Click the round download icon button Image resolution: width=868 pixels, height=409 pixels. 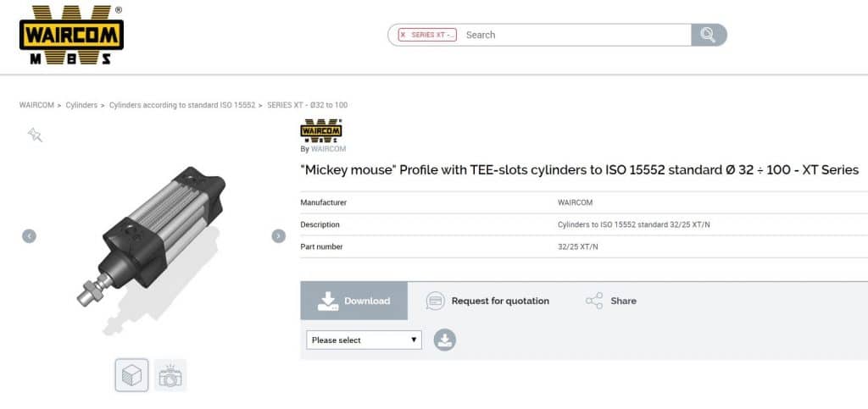(x=444, y=340)
